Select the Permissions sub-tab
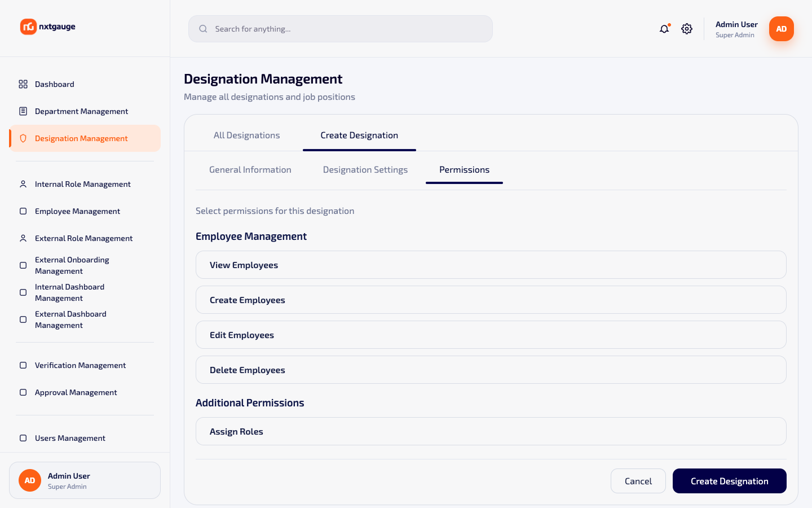The height and width of the screenshot is (508, 812). click(464, 170)
